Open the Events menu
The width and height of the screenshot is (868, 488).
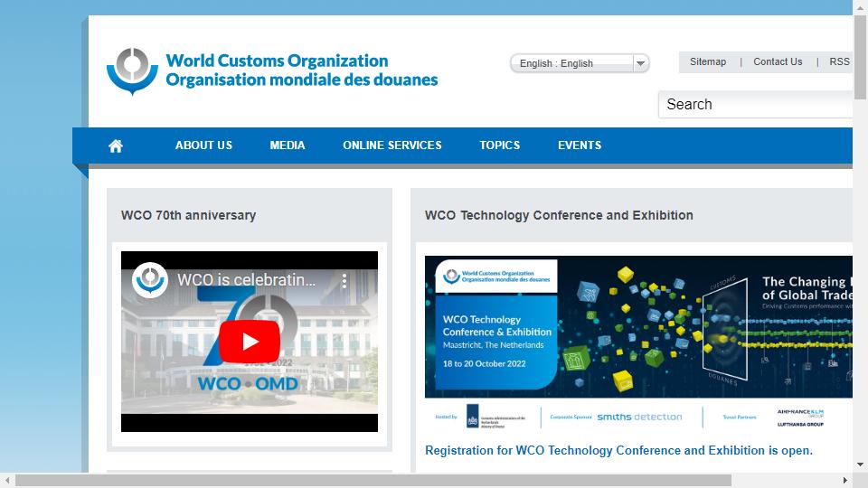tap(580, 145)
